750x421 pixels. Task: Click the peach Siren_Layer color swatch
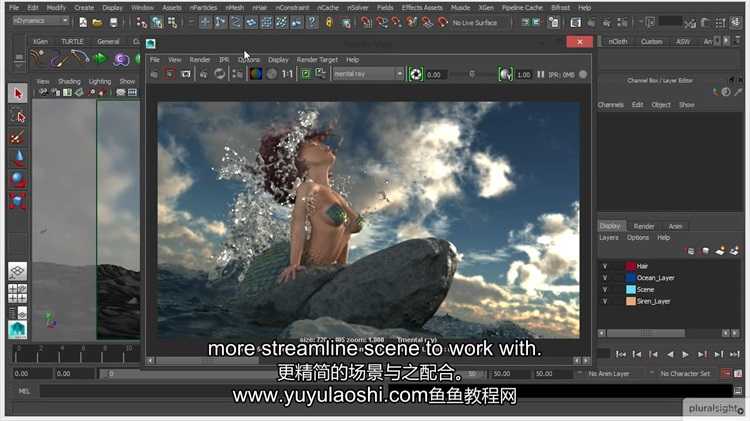pos(631,301)
